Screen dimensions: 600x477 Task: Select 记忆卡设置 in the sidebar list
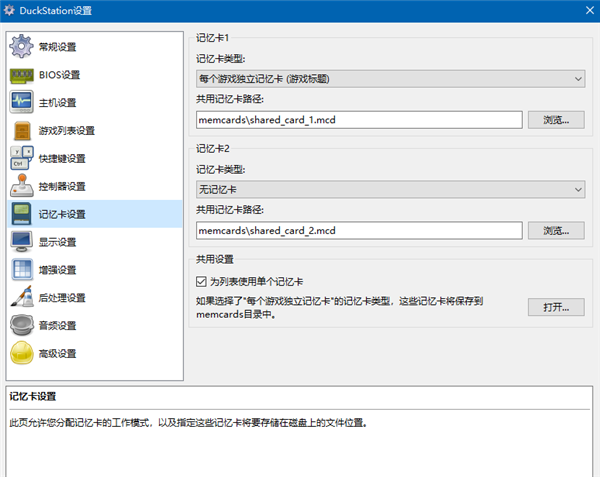(62, 214)
